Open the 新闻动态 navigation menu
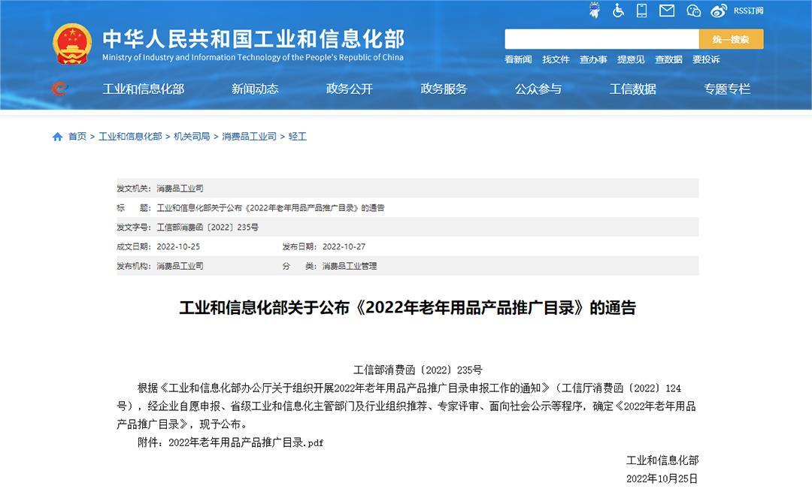The image size is (812, 504). point(255,89)
